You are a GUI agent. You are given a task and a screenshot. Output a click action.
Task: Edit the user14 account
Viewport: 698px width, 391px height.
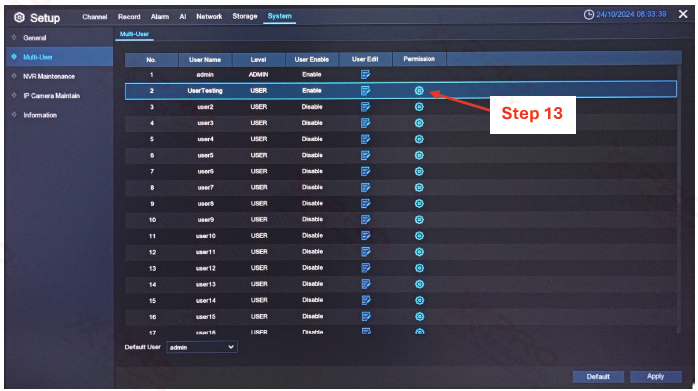point(365,301)
